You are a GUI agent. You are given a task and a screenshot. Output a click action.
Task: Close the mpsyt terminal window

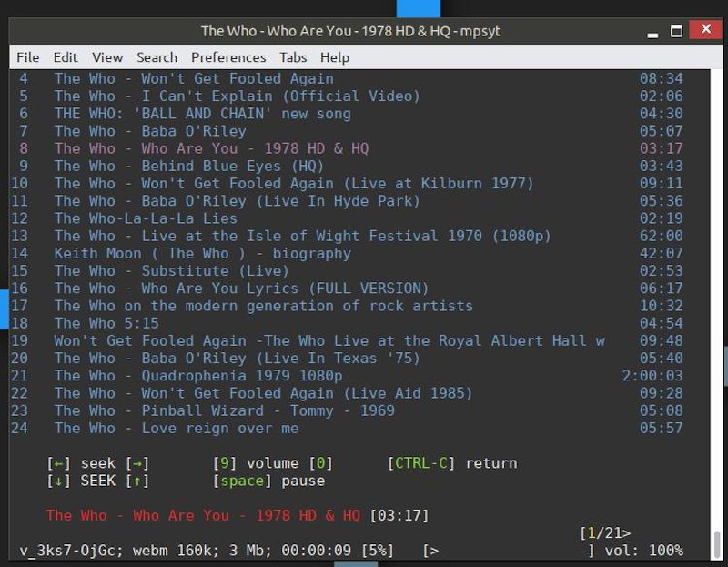tap(704, 31)
